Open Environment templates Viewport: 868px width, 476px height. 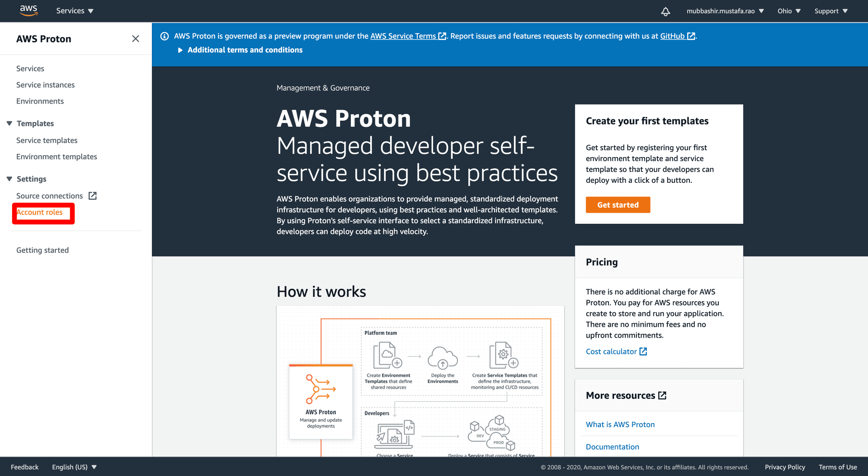57,157
